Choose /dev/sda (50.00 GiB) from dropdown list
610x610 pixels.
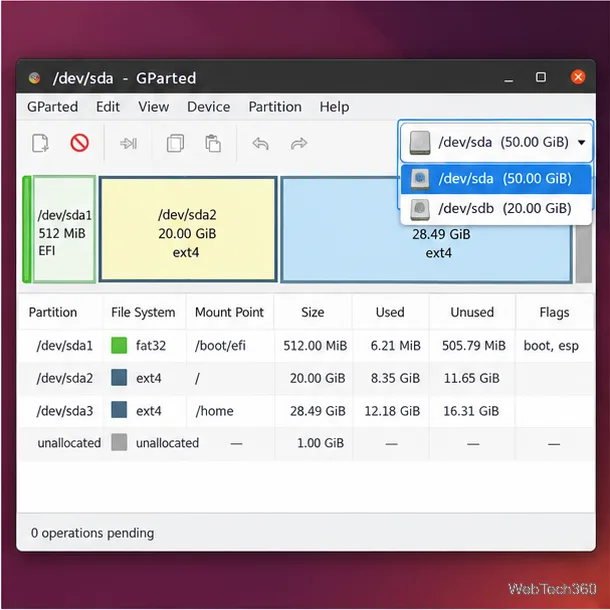pos(496,179)
